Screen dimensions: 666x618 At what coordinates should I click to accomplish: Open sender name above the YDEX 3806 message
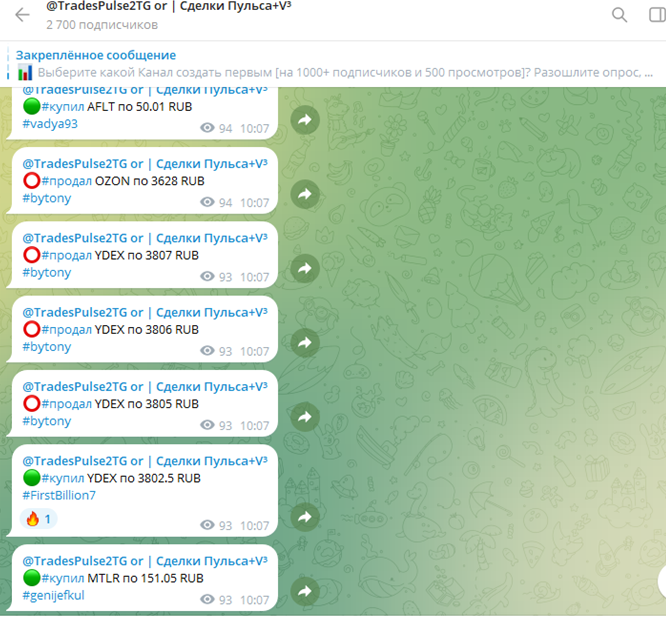(x=145, y=313)
